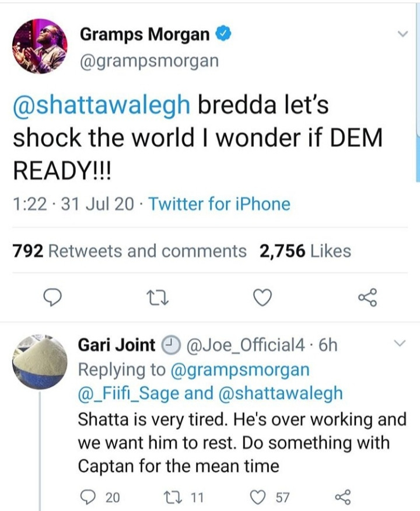Expand the chevron menu on Gari Joint's reply
420x511 pixels.
[x=400, y=343]
